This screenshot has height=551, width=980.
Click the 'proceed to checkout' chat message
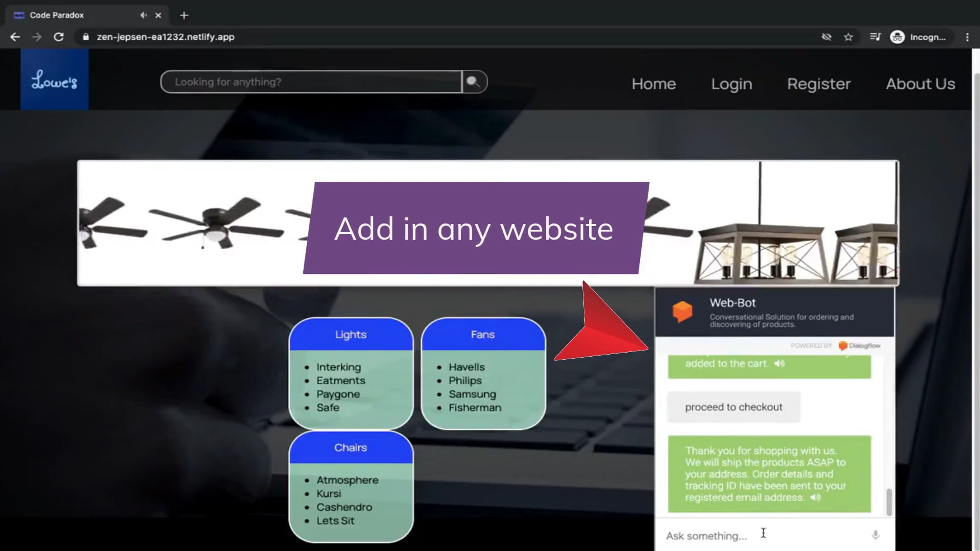click(734, 407)
